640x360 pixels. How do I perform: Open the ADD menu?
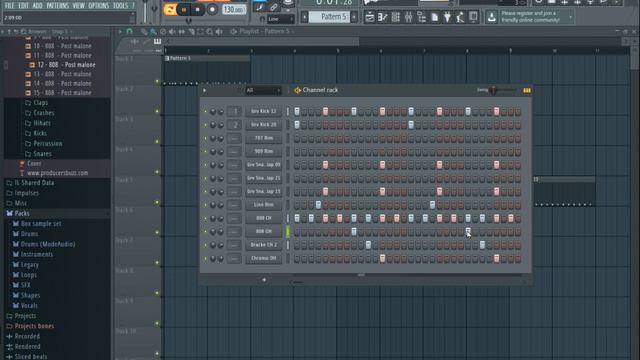(x=38, y=5)
